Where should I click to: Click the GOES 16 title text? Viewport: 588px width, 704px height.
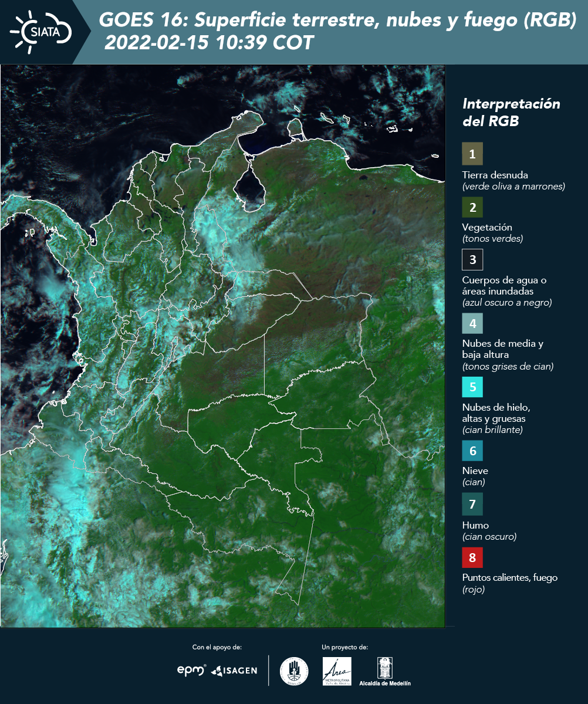click(x=338, y=21)
